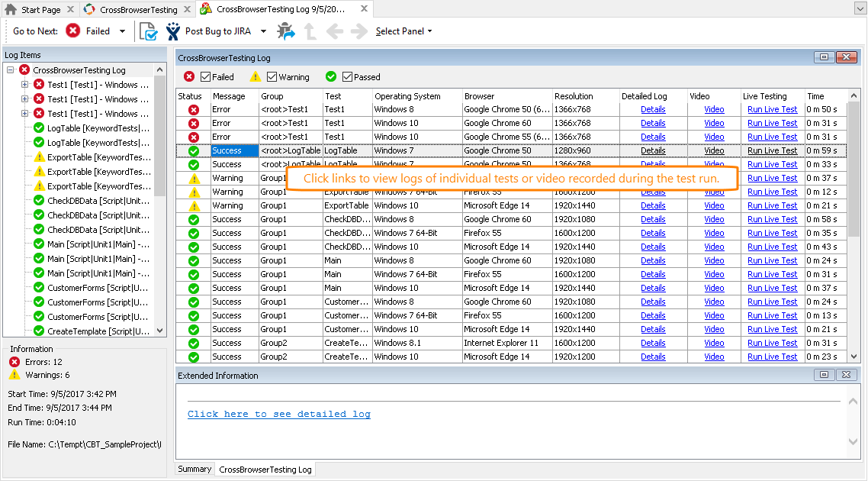
Task: Click the bug with arrow toolbar icon
Action: tap(286, 31)
